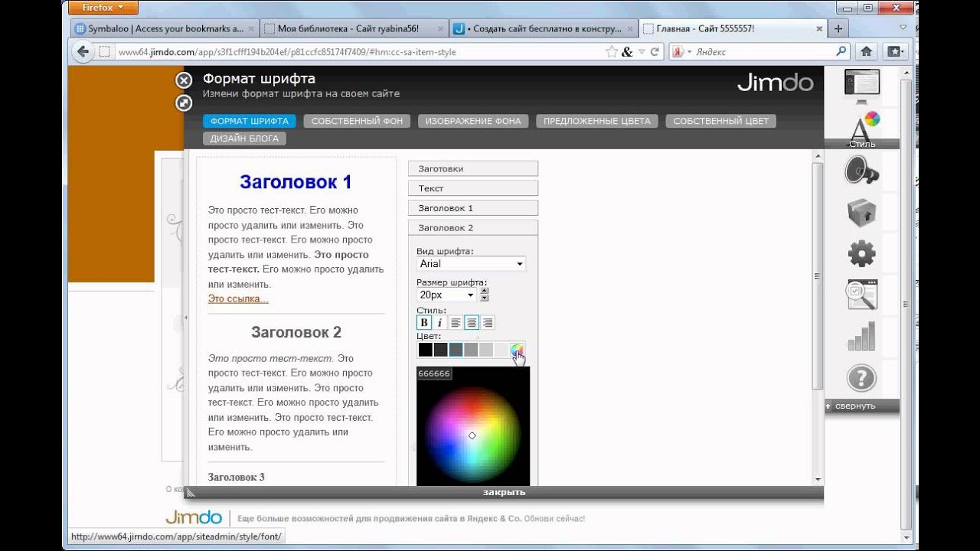Screen dimensions: 980x551
Task: Pick the light gray color swatch
Action: pyautogui.click(x=486, y=350)
